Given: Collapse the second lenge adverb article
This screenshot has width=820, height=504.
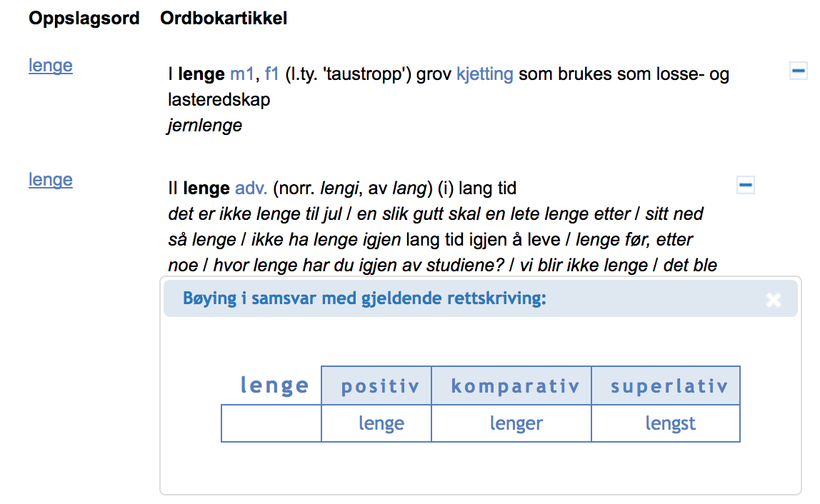Looking at the screenshot, I should point(745,185).
